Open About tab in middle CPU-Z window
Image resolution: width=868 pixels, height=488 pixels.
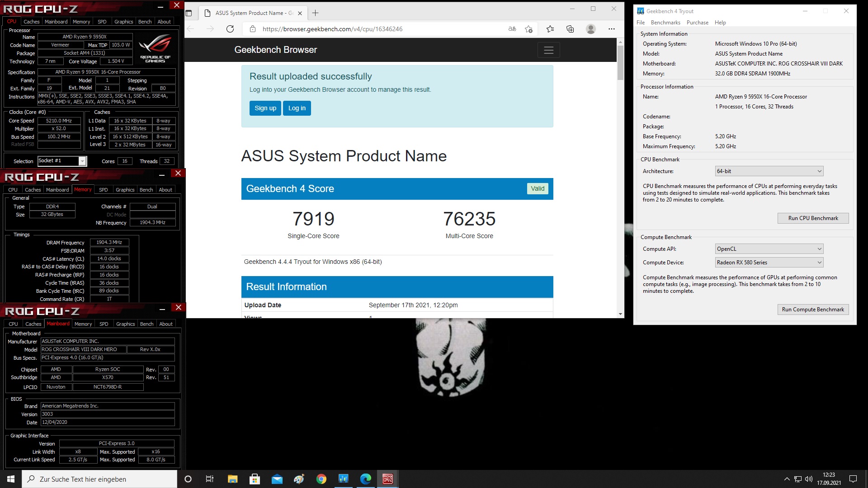(165, 190)
